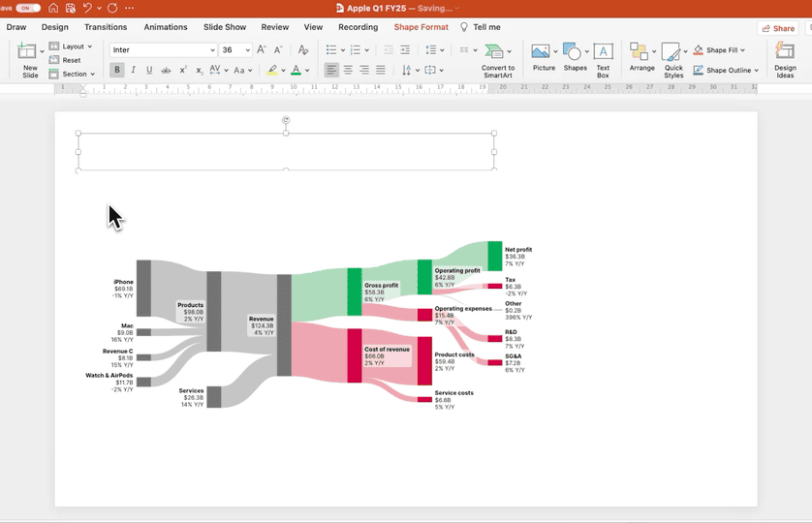Open the font size dropdown showing 36
The height and width of the screenshot is (523, 812).
tap(235, 49)
